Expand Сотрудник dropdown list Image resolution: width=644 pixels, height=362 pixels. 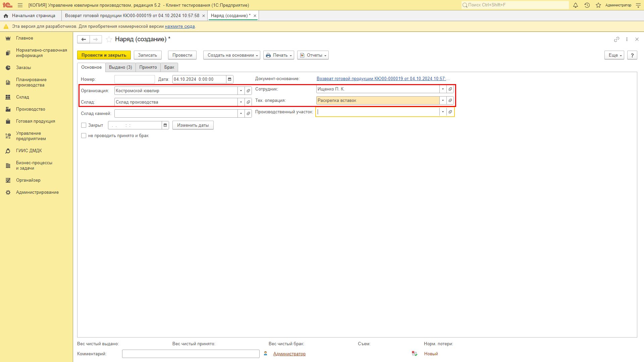coord(443,89)
